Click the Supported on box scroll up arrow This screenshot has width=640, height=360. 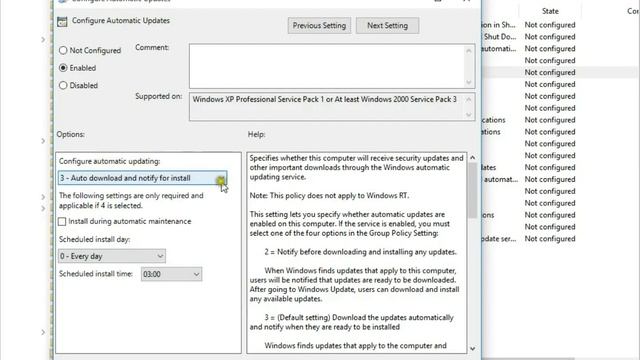pos(469,99)
